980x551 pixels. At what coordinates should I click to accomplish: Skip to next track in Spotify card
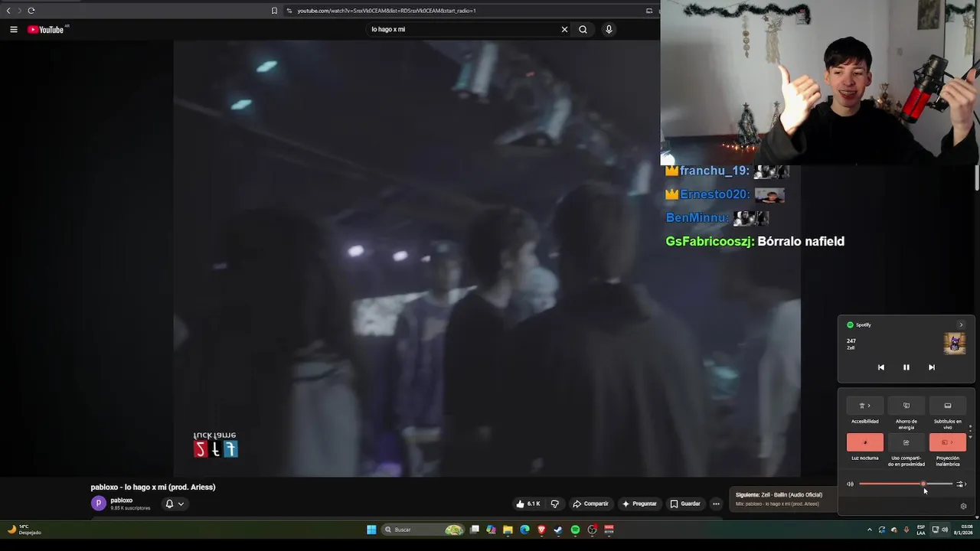pos(932,367)
